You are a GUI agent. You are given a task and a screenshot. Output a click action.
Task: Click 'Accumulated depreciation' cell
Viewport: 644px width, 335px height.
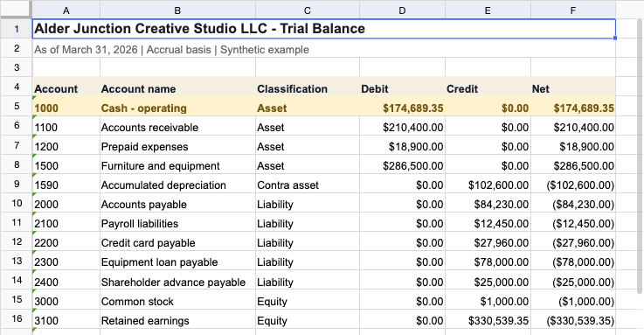tap(178, 184)
